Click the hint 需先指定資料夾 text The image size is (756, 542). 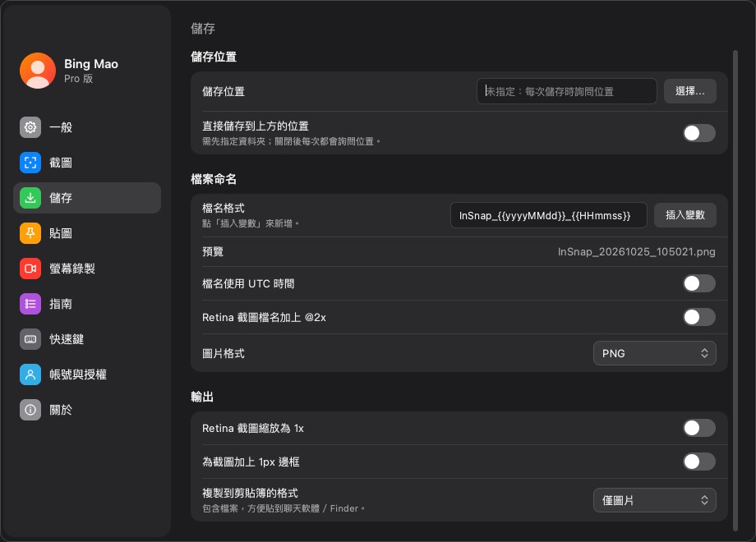(x=291, y=141)
